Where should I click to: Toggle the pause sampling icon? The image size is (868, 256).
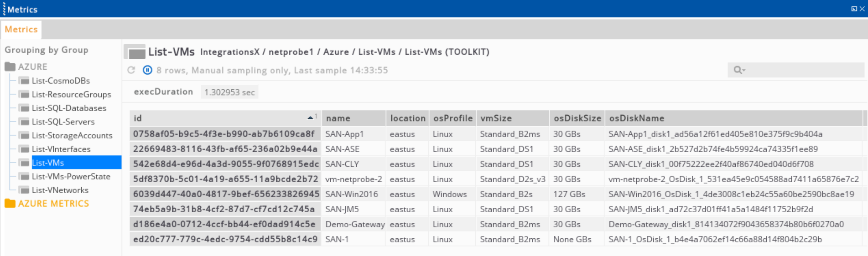(147, 70)
